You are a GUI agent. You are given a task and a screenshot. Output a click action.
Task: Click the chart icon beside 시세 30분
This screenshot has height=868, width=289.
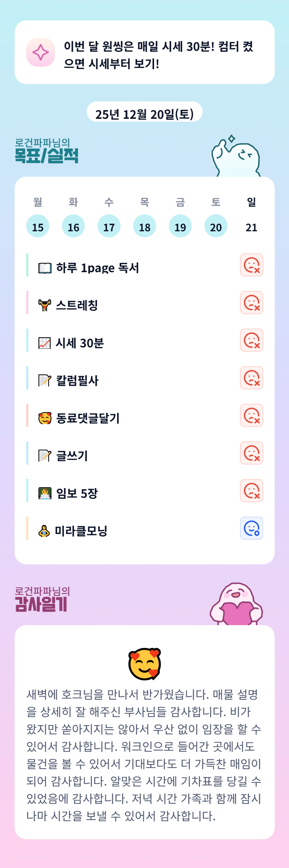coord(44,343)
